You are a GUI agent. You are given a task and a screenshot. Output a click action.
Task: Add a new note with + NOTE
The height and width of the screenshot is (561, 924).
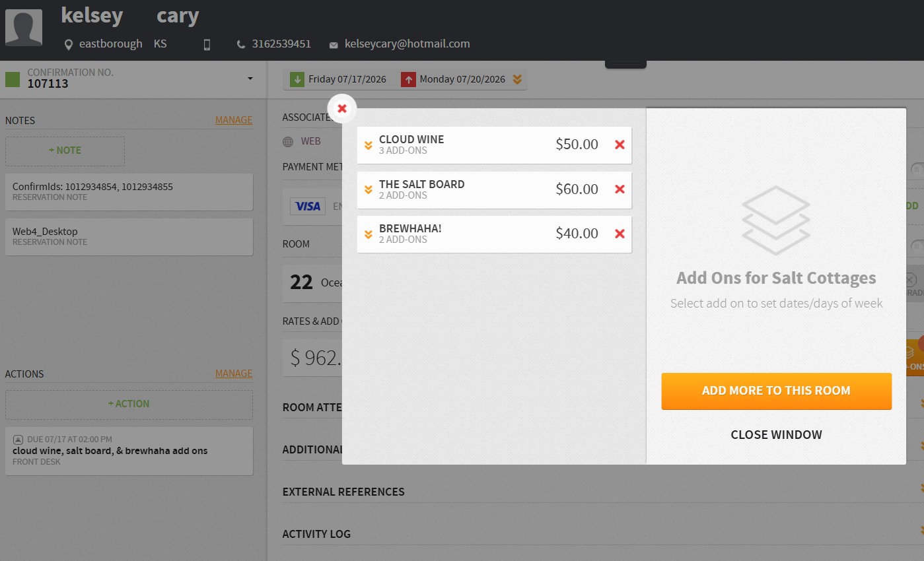click(x=65, y=150)
